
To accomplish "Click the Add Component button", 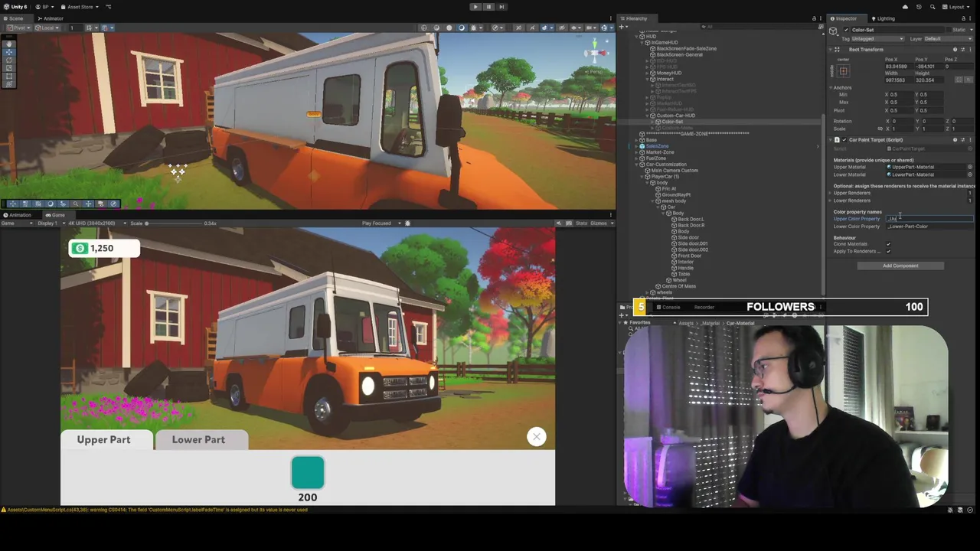I will 900,266.
